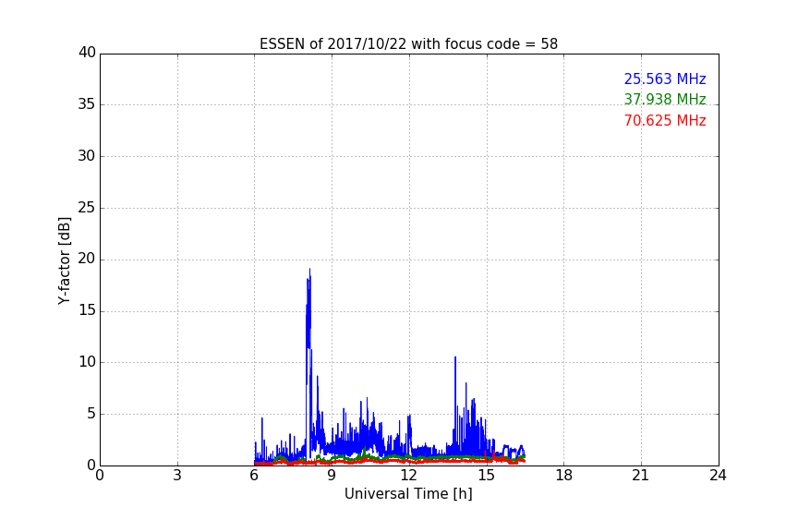Click the y-axis tick label 5

coord(91,414)
